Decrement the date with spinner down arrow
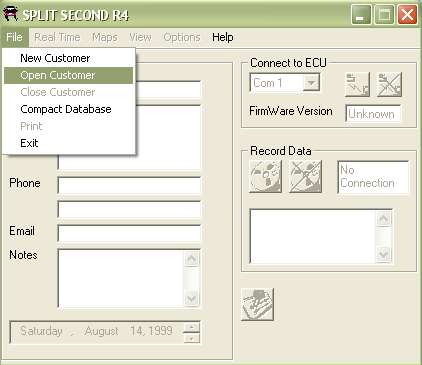Screen dimensions: 422x365 [192, 338]
